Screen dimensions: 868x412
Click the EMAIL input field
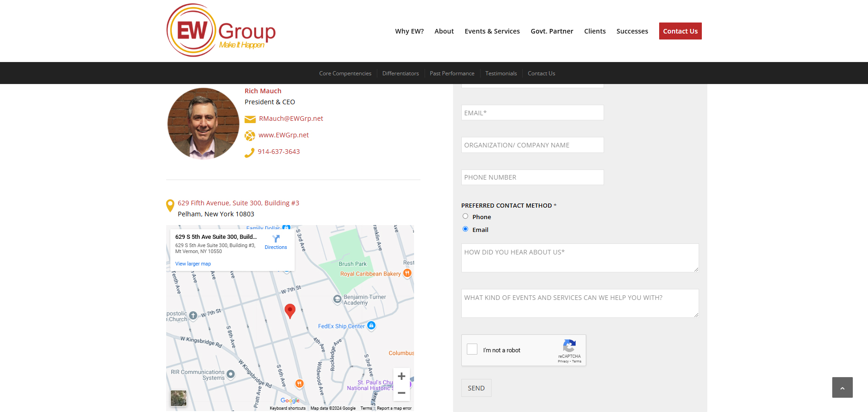coord(532,113)
